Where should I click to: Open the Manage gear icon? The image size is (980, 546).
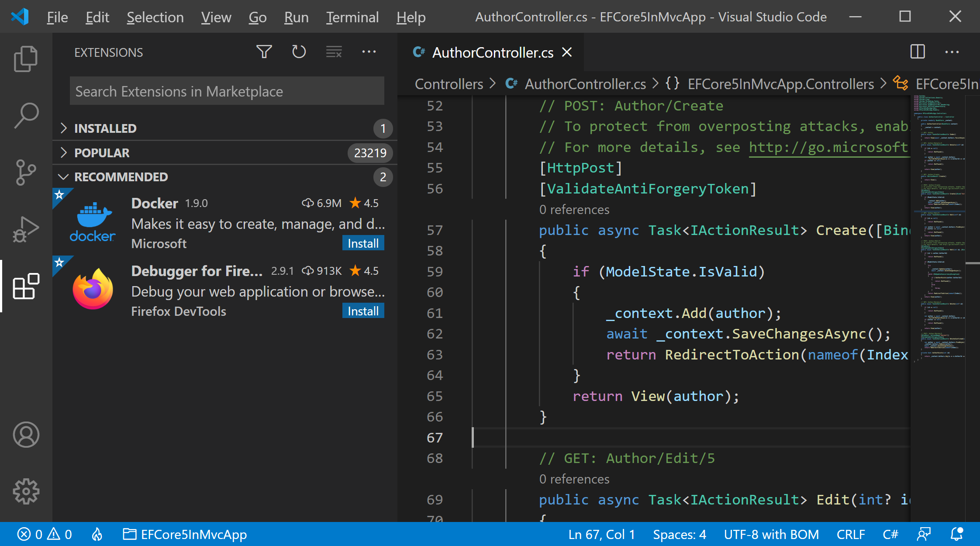tap(26, 491)
